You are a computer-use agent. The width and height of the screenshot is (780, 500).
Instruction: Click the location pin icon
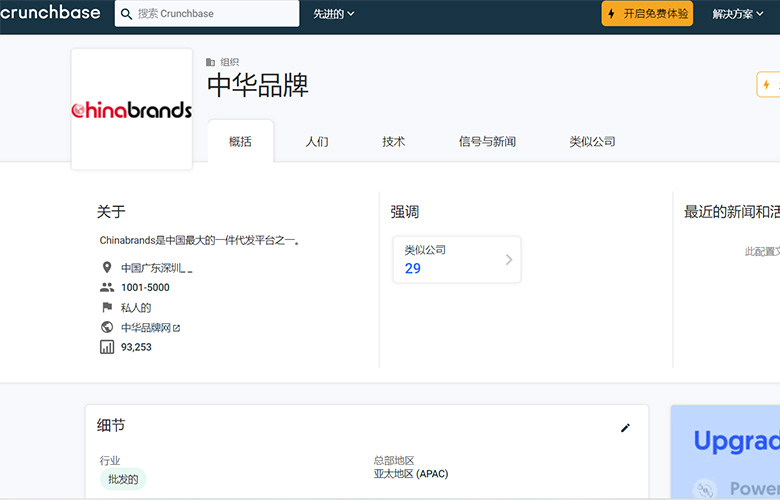(107, 268)
